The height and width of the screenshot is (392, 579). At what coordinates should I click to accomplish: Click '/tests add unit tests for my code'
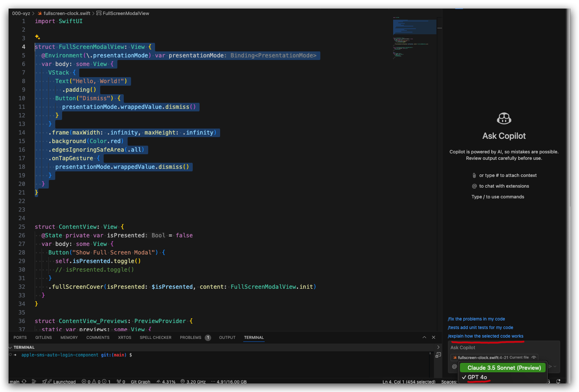click(x=481, y=327)
